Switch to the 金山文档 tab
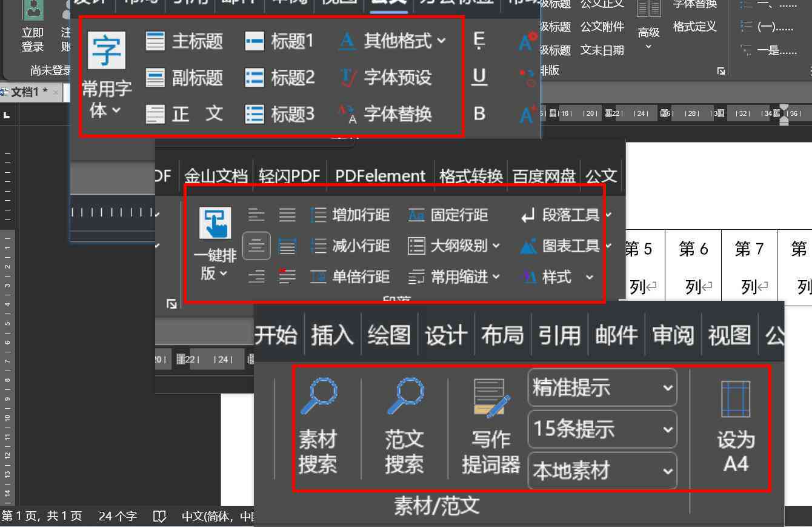The image size is (812, 527). coord(216,176)
